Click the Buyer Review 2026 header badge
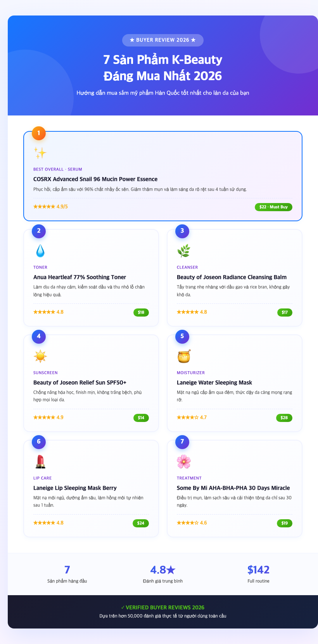Screen dimensions: 318x644 click(163, 40)
